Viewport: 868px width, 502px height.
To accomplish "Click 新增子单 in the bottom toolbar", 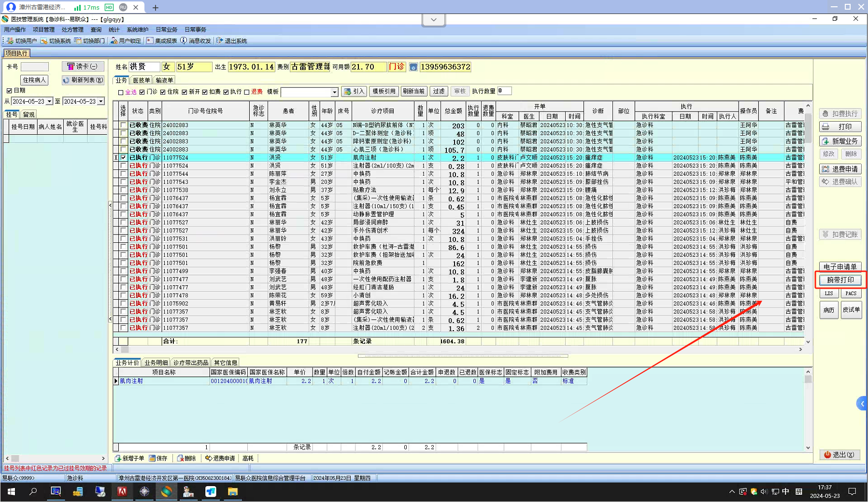I will click(129, 459).
